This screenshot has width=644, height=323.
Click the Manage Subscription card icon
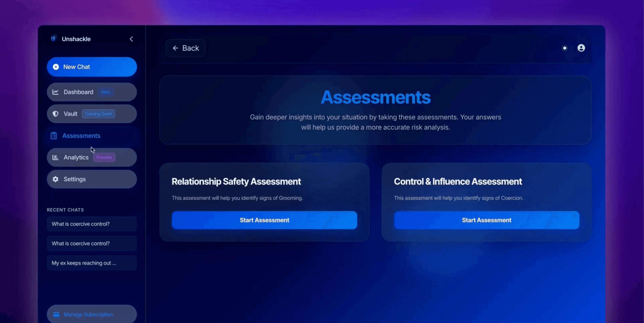click(56, 314)
